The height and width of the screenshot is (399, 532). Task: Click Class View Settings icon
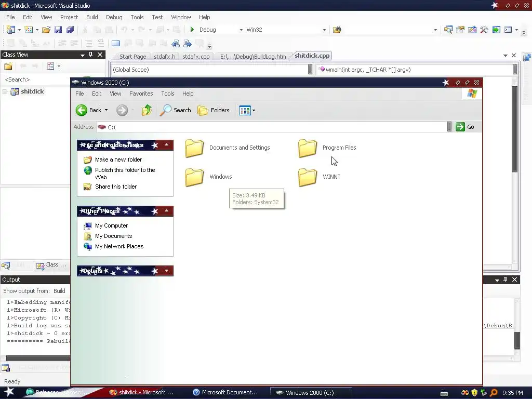click(50, 66)
